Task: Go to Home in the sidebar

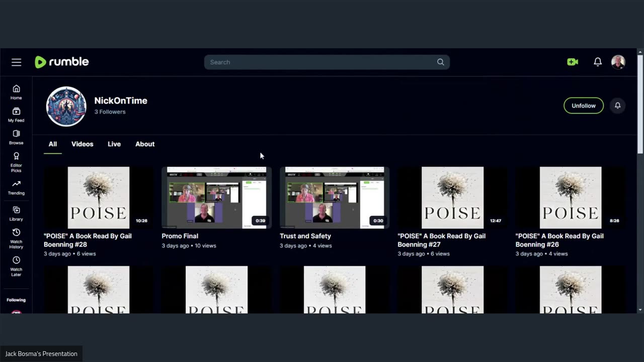Action: (16, 92)
